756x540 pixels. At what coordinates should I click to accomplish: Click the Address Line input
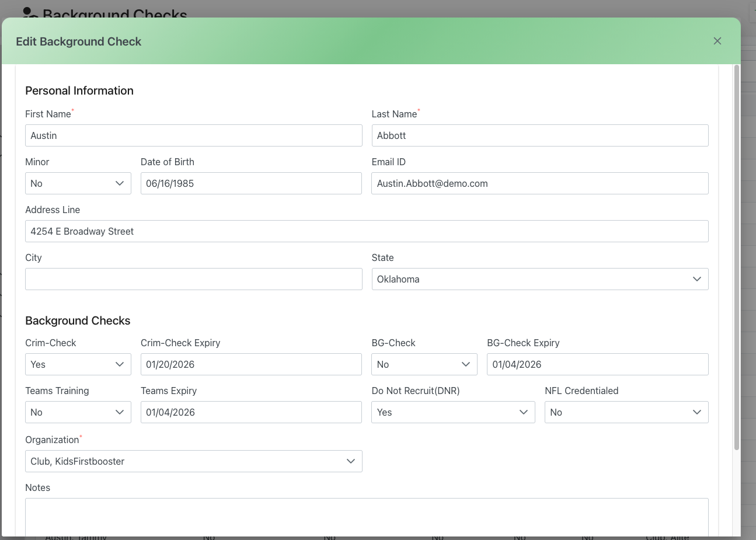click(x=366, y=231)
